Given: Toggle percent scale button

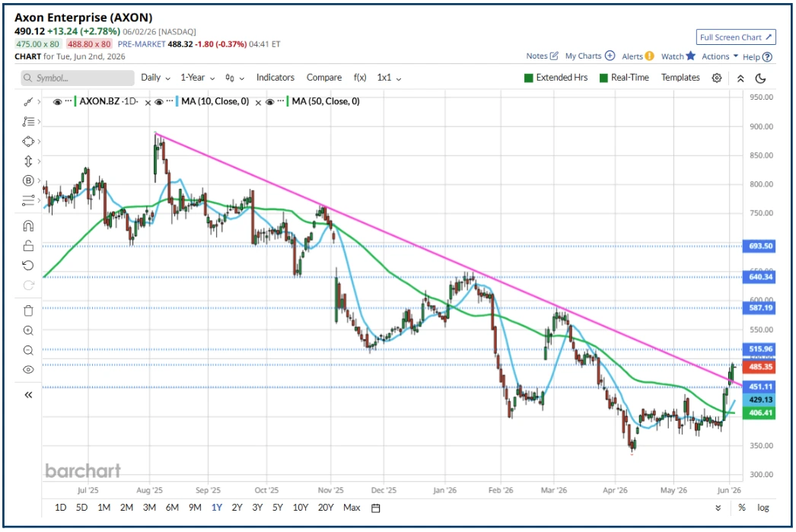Looking at the screenshot, I should (x=742, y=508).
